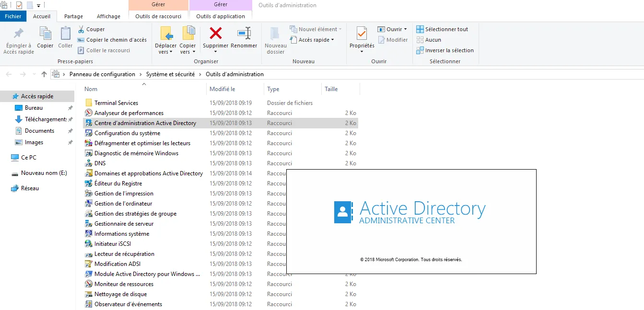Click the Up one level arrow
Image resolution: width=644 pixels, height=310 pixels.
(x=44, y=74)
